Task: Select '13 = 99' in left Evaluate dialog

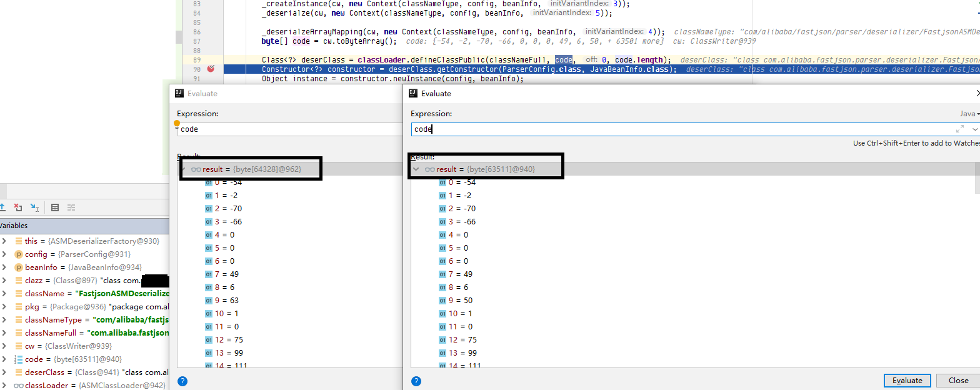Action: [x=229, y=353]
